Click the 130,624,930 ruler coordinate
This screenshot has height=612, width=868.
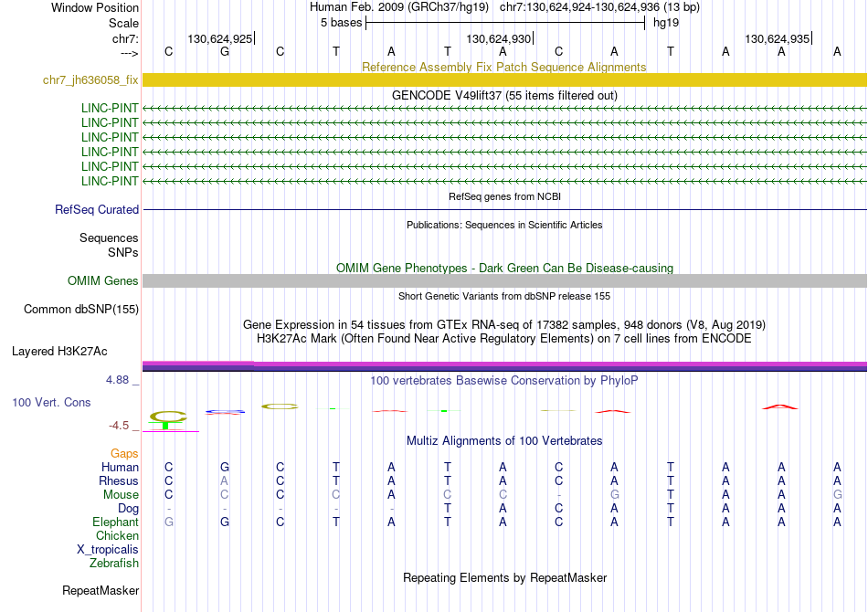click(498, 38)
